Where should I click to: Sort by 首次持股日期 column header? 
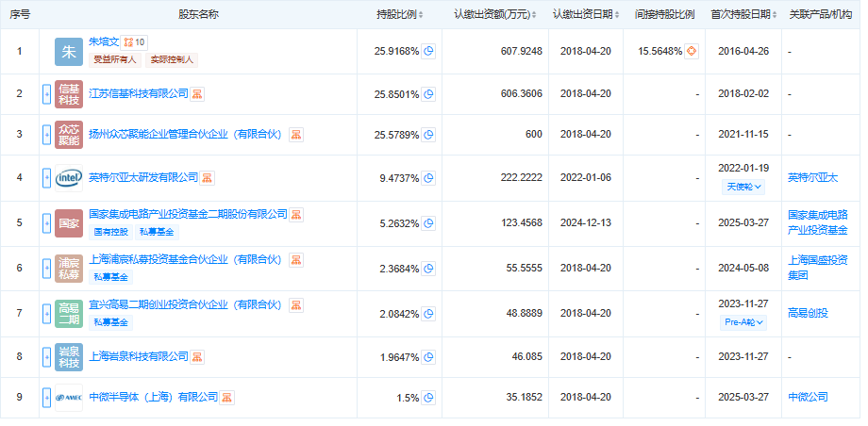[742, 14]
